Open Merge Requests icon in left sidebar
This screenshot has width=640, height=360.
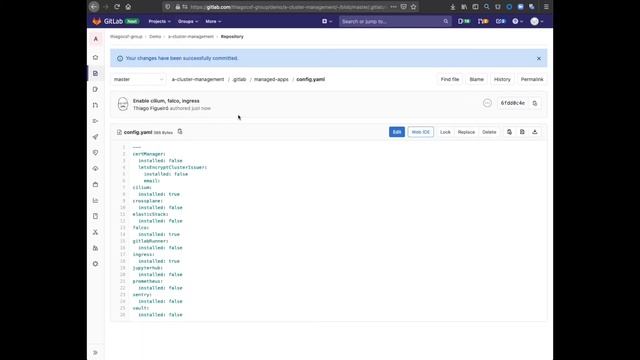point(96,105)
